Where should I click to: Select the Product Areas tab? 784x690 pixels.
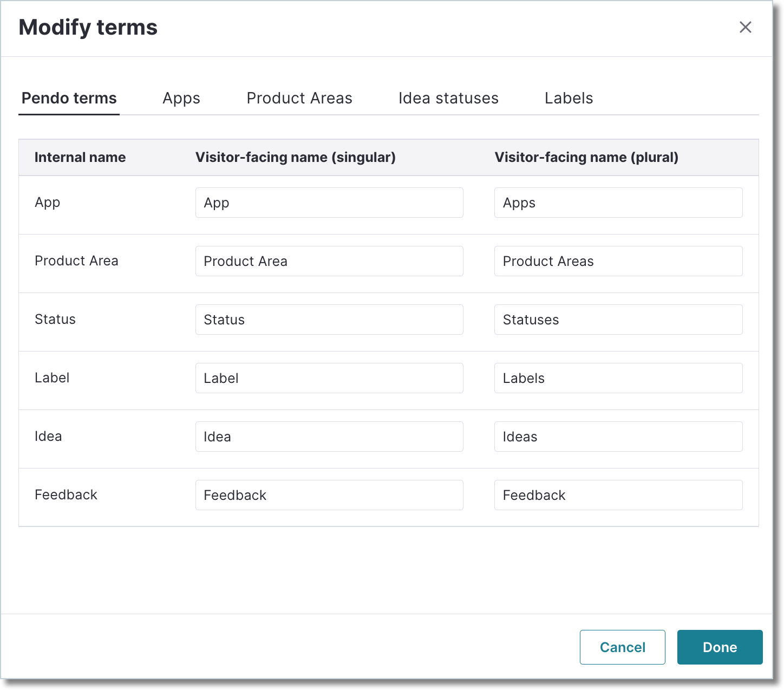pos(299,98)
